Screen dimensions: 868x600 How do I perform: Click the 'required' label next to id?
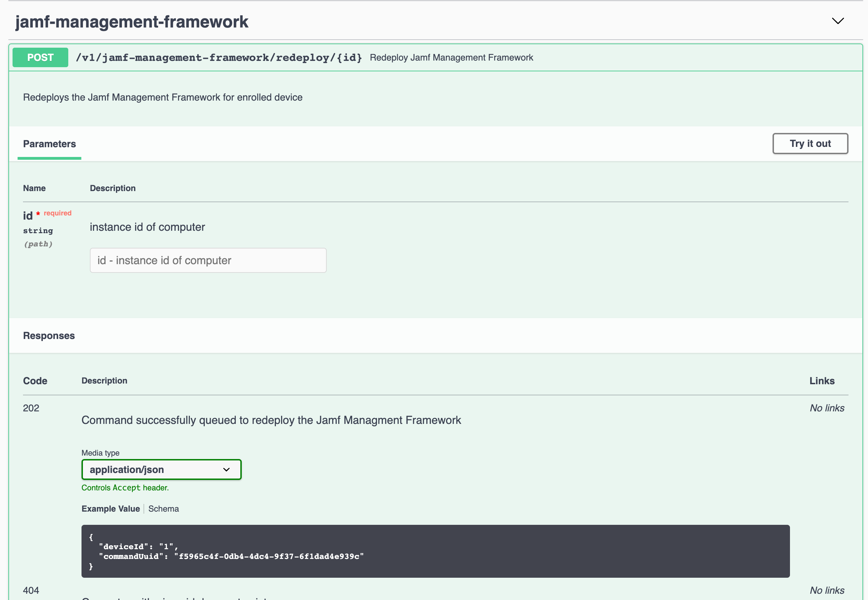[57, 213]
